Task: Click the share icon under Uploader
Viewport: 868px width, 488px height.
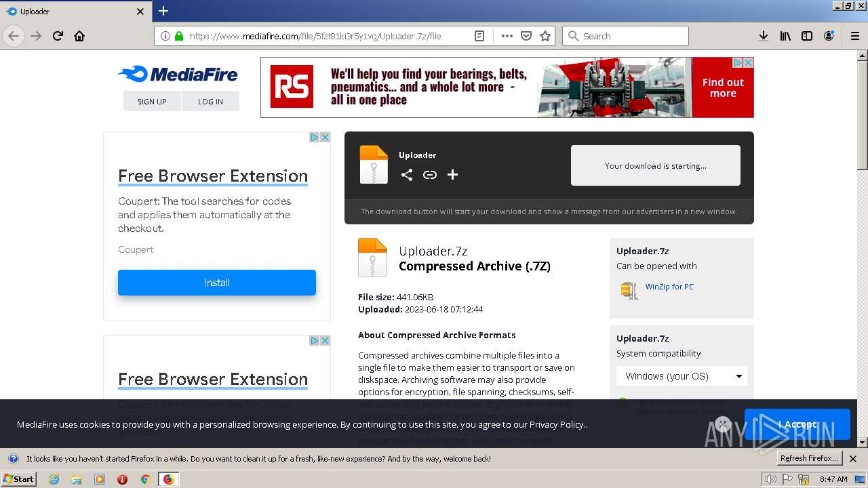Action: [407, 175]
